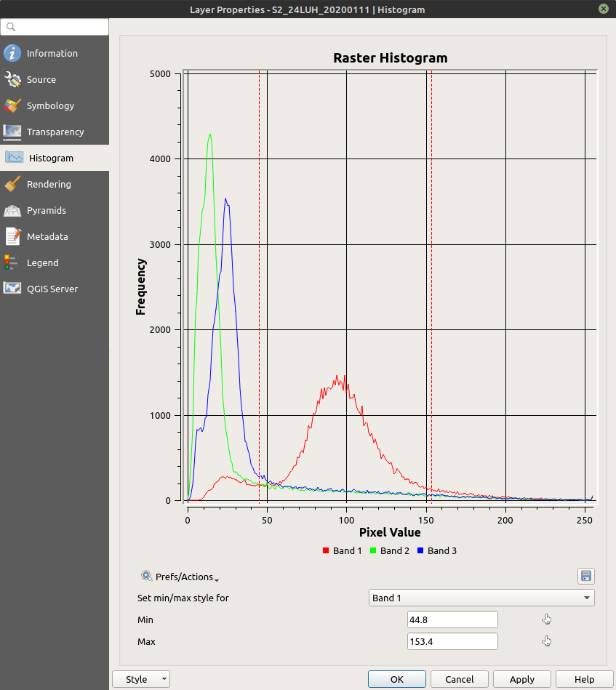Click the hand pointer next to Min field

546,619
